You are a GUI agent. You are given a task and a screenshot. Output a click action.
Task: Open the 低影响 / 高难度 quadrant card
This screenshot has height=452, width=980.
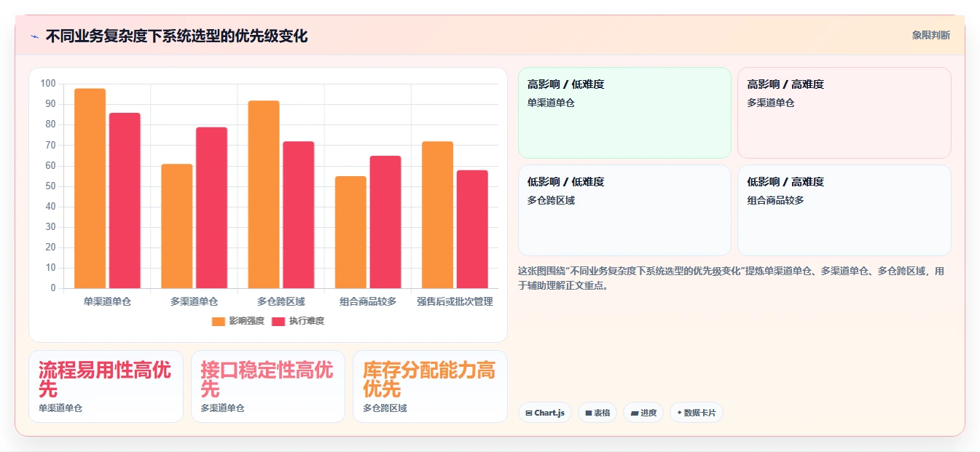(x=844, y=210)
